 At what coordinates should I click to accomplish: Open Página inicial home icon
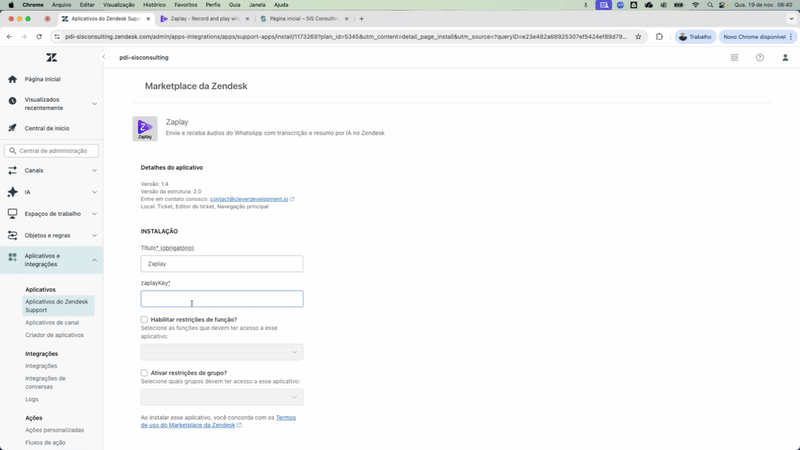pos(13,79)
